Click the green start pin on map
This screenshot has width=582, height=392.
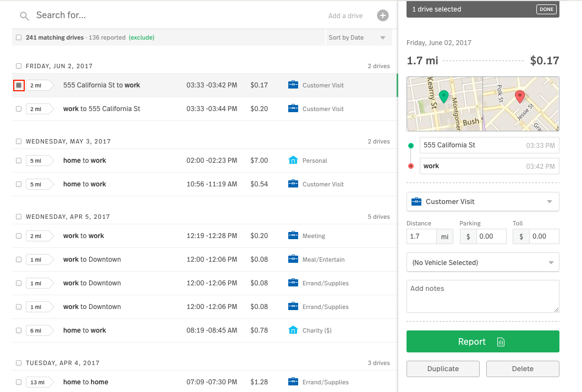443,96
